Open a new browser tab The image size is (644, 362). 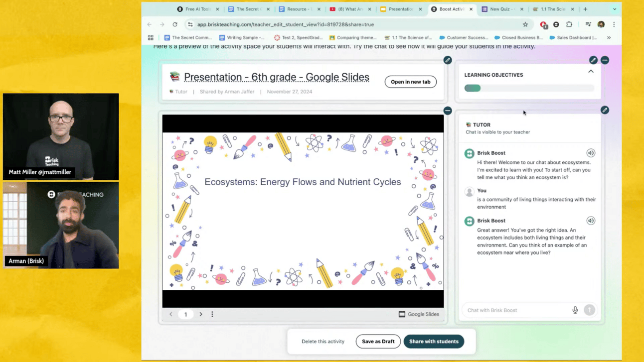585,9
